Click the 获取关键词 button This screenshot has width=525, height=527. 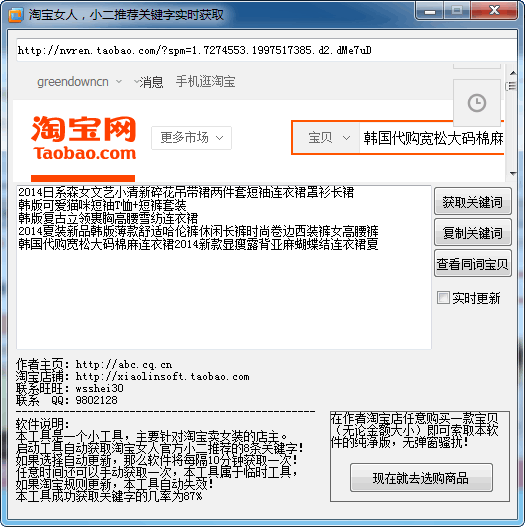click(x=473, y=201)
